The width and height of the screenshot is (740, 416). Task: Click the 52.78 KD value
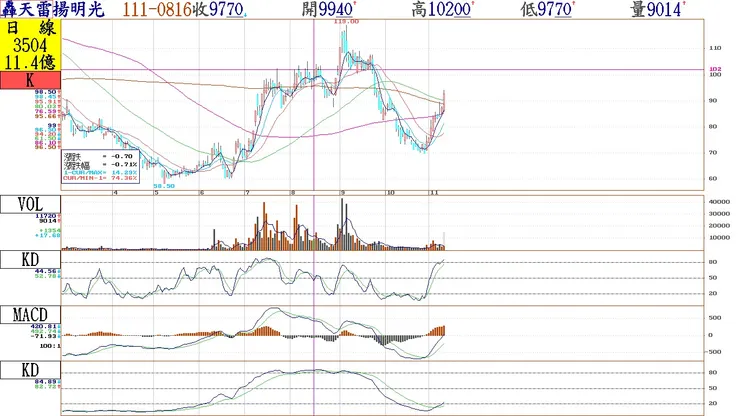point(47,276)
